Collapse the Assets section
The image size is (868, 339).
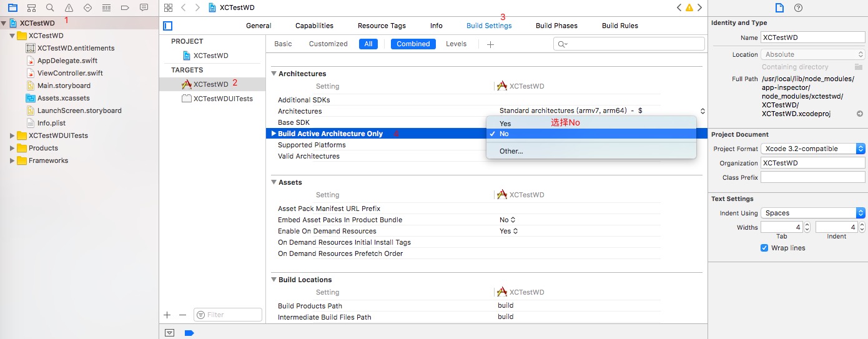click(x=274, y=182)
